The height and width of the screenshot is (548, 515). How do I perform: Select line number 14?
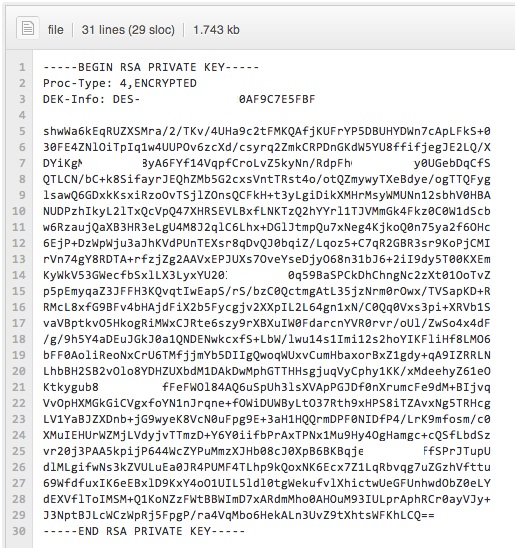[19, 275]
